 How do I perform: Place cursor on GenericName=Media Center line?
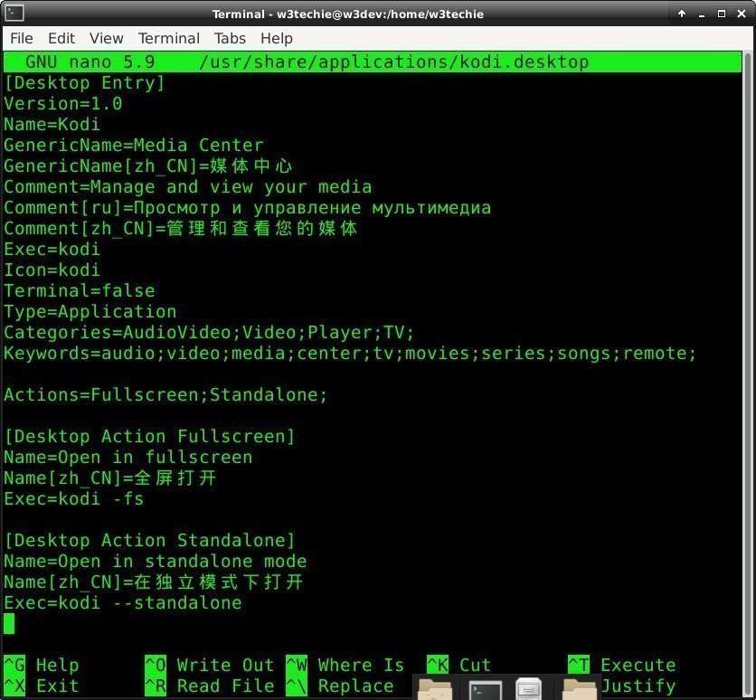coord(134,145)
